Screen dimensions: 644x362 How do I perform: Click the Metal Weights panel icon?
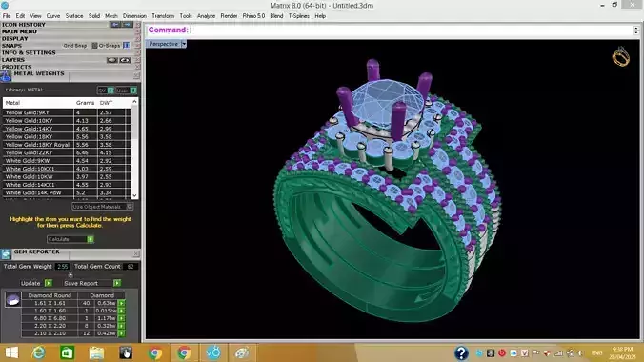(6, 76)
